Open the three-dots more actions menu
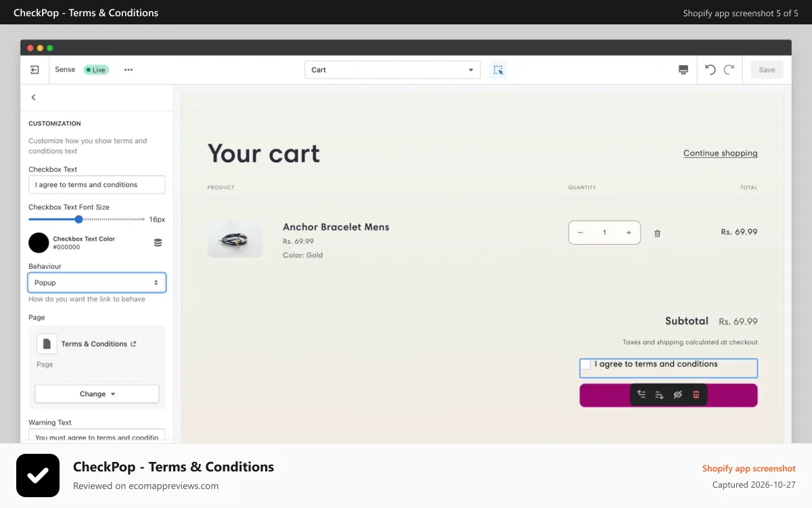The width and height of the screenshot is (812, 508). point(129,70)
